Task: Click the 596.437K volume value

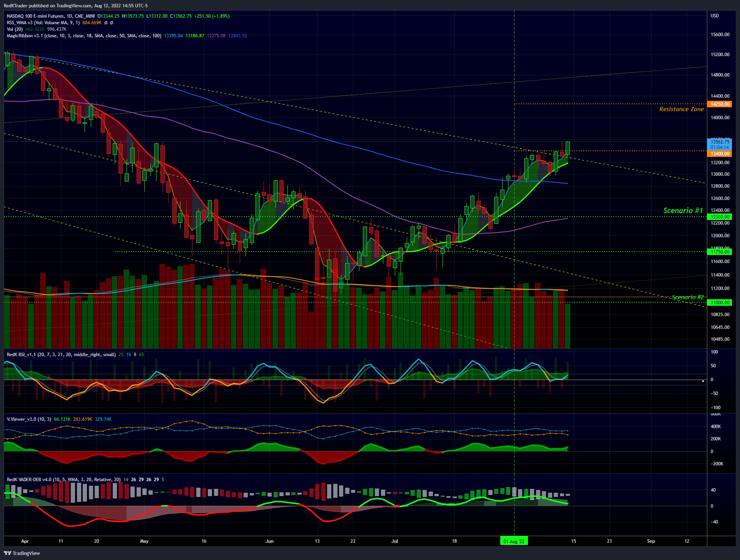Action: [57, 29]
